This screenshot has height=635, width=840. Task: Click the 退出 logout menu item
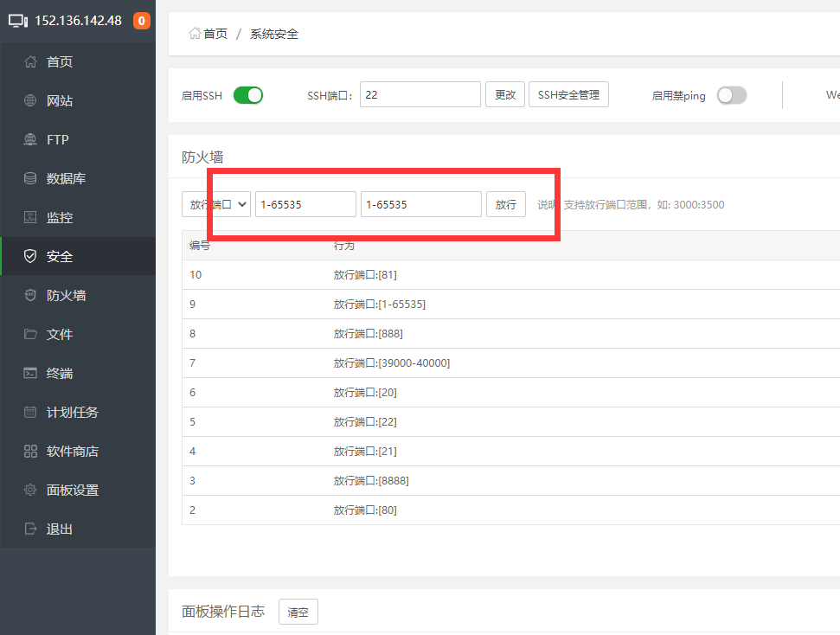coord(59,529)
